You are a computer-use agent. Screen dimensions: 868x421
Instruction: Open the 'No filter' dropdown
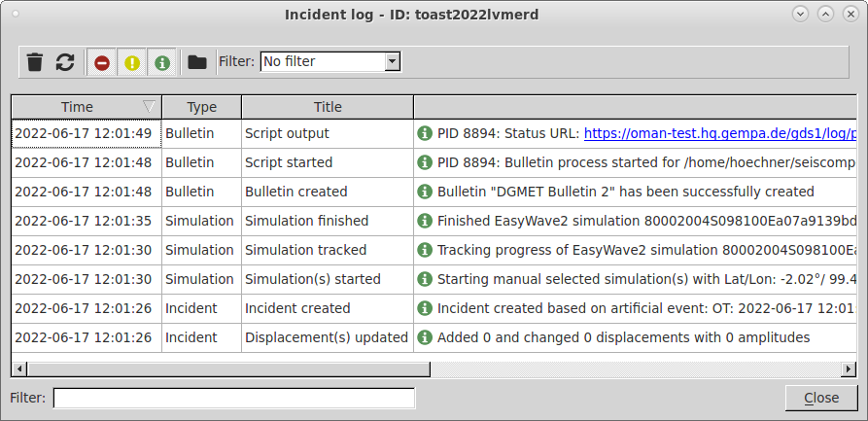click(x=330, y=61)
